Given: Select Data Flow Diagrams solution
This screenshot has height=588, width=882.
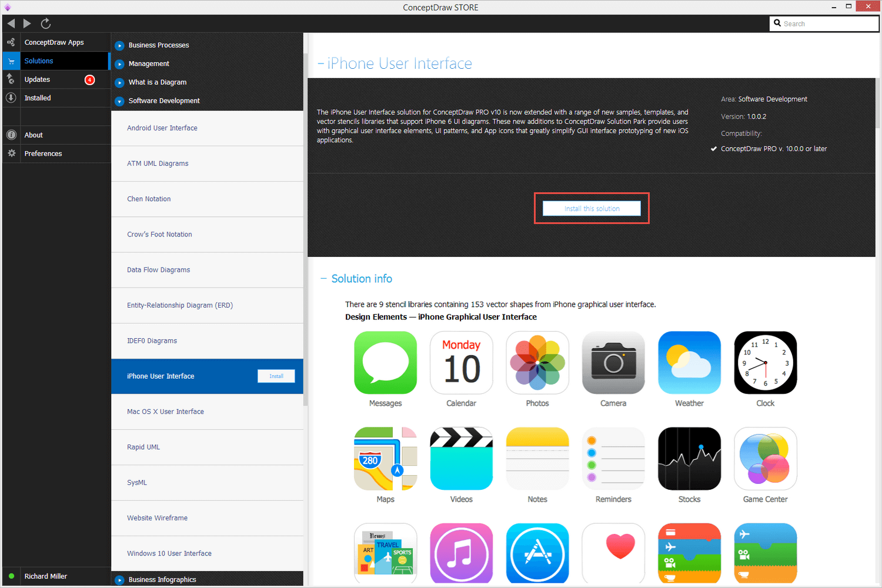Looking at the screenshot, I should pos(207,270).
